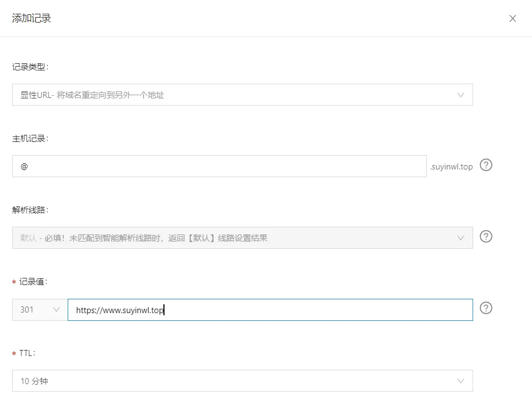Viewport: 532px width, 416px height.
Task: Open the 301 redirect code dropdown
Action: (x=39, y=309)
